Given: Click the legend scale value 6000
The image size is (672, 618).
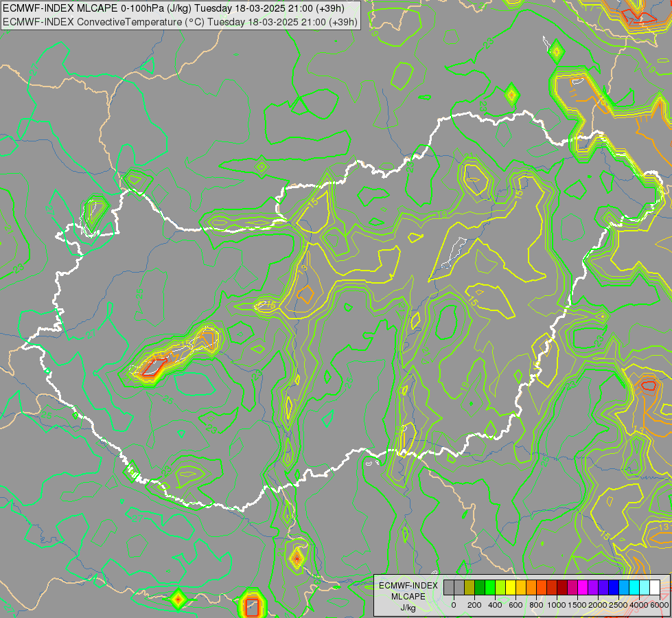Looking at the screenshot, I should (x=660, y=605).
